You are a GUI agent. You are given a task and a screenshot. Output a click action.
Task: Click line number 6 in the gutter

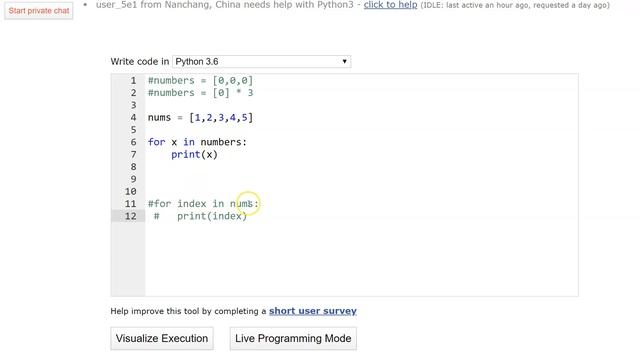(133, 142)
